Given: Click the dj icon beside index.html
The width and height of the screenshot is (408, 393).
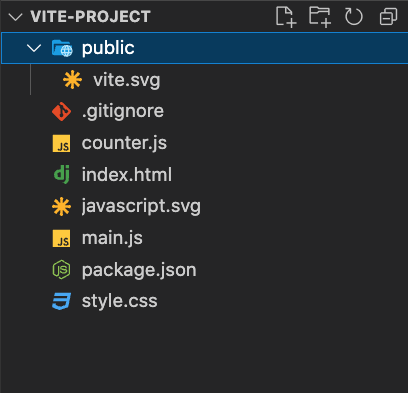Looking at the screenshot, I should 62,175.
